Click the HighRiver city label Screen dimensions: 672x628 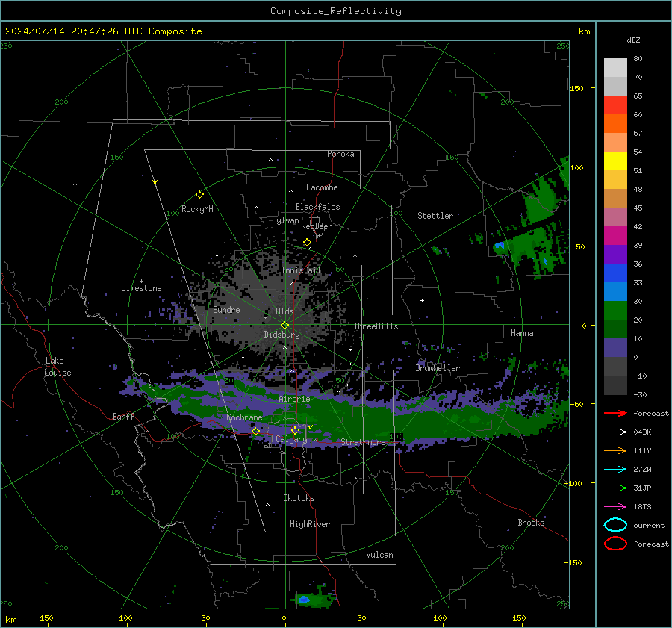pos(310,524)
